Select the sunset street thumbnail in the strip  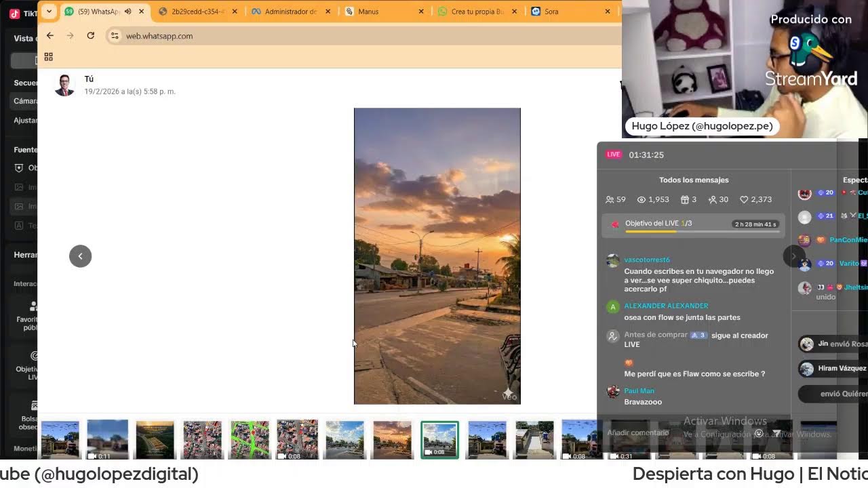pyautogui.click(x=392, y=440)
